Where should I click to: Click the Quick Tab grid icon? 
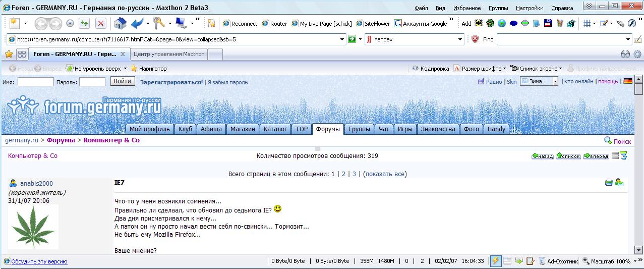pyautogui.click(x=22, y=54)
